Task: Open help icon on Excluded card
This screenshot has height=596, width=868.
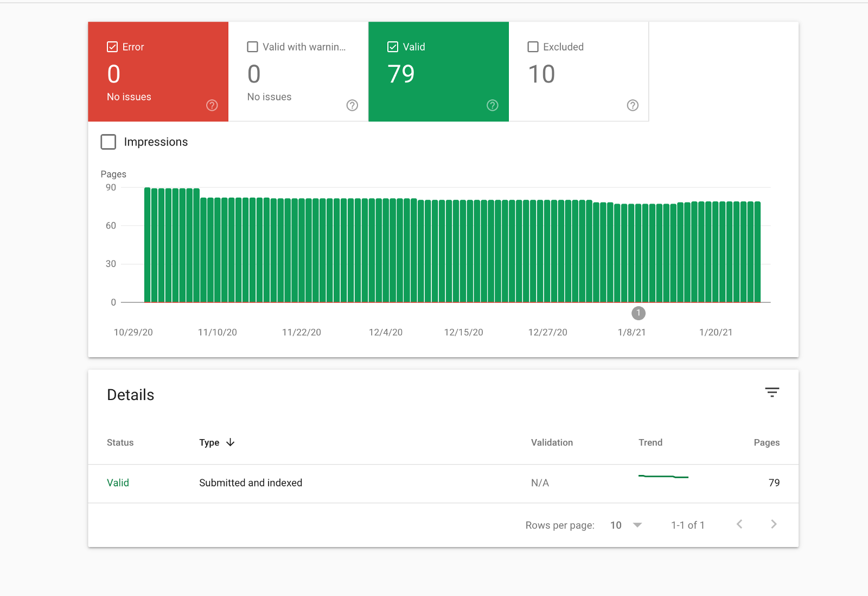Action: (633, 105)
